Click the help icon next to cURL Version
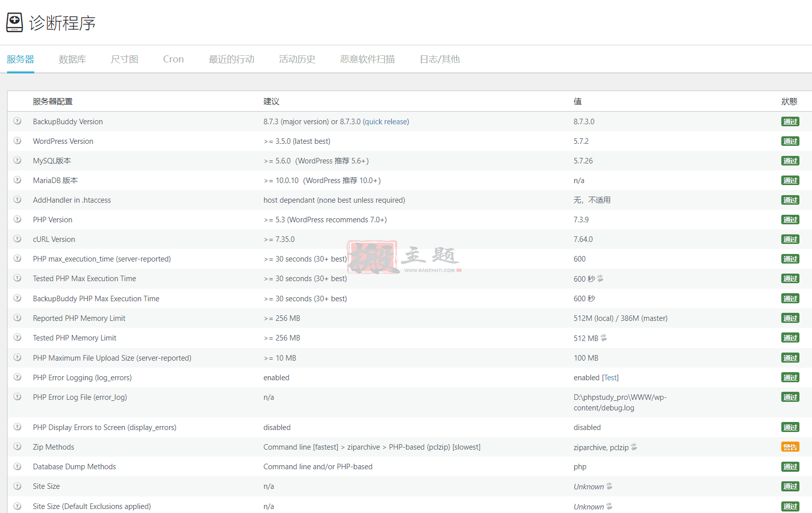Screen dimensions: 812x513 [x=17, y=239]
